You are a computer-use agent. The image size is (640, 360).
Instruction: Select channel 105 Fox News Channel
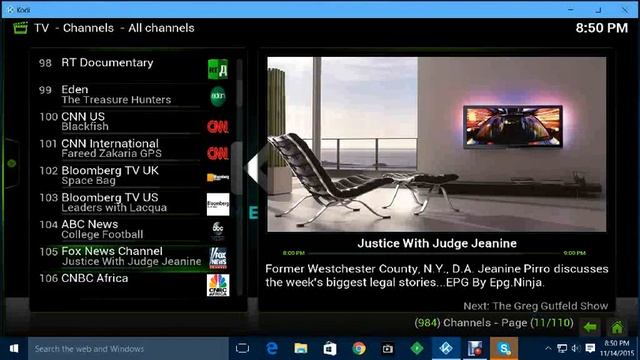133,257
